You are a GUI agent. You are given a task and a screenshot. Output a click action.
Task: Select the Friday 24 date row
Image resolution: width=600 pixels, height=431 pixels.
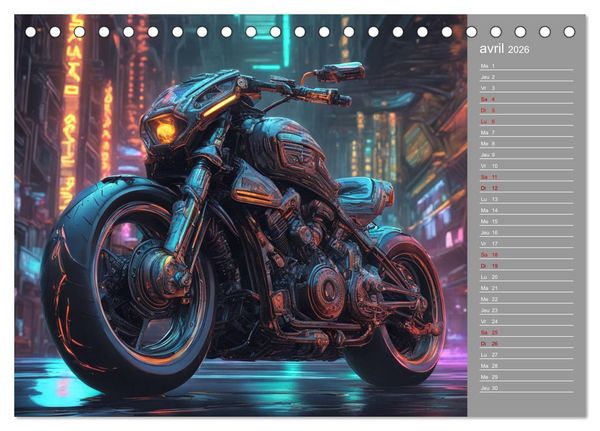tap(527, 321)
